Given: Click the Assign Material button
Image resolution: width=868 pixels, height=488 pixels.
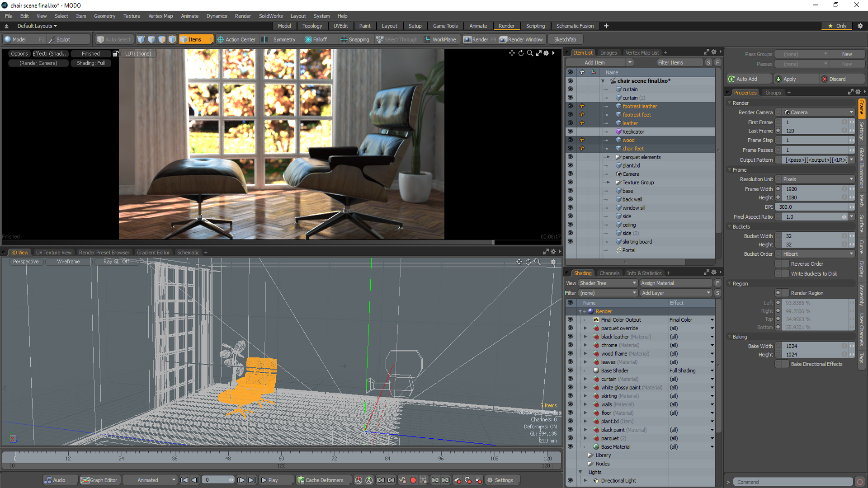Looking at the screenshot, I should [x=675, y=283].
